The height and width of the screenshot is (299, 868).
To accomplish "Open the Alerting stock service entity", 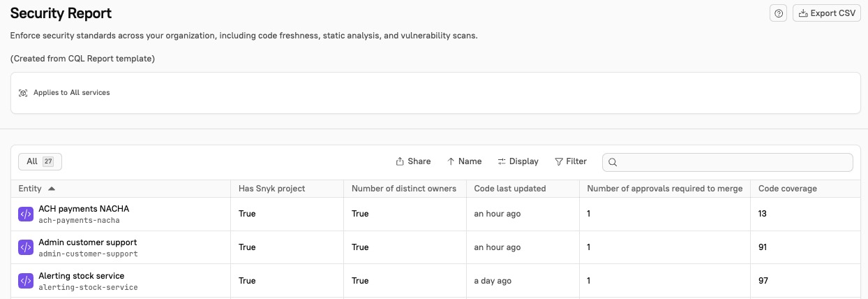I will [82, 275].
